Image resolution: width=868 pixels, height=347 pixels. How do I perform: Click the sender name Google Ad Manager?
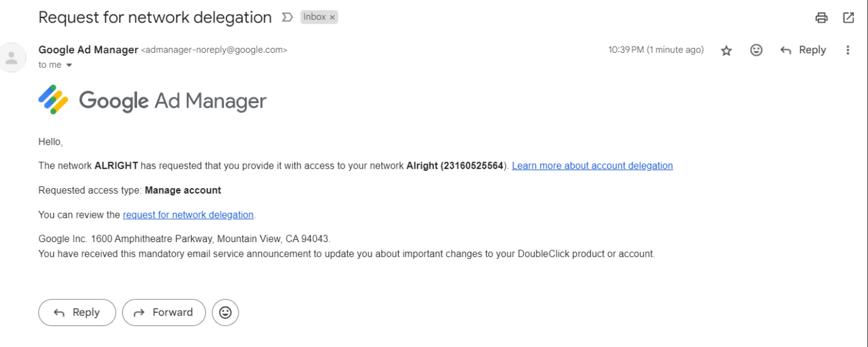click(x=88, y=50)
